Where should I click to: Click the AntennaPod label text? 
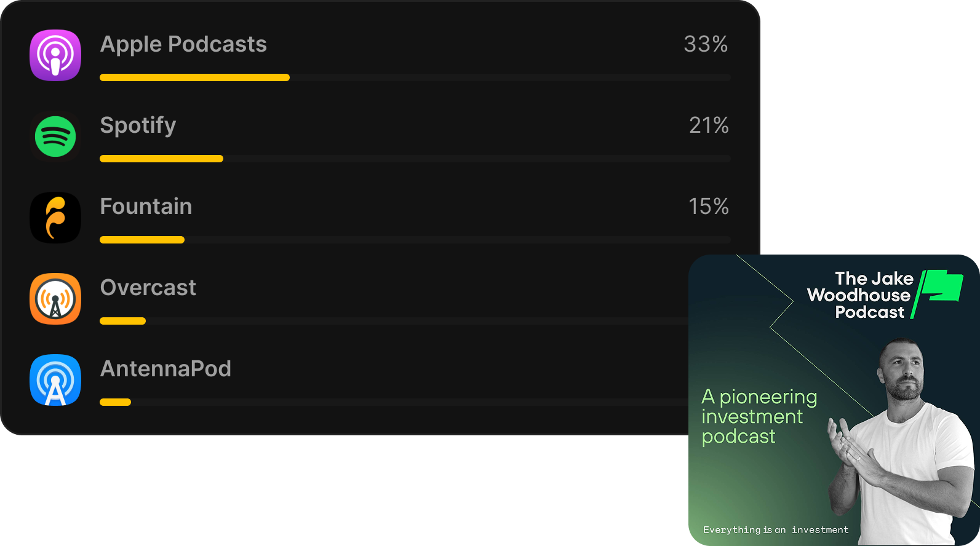click(x=165, y=369)
